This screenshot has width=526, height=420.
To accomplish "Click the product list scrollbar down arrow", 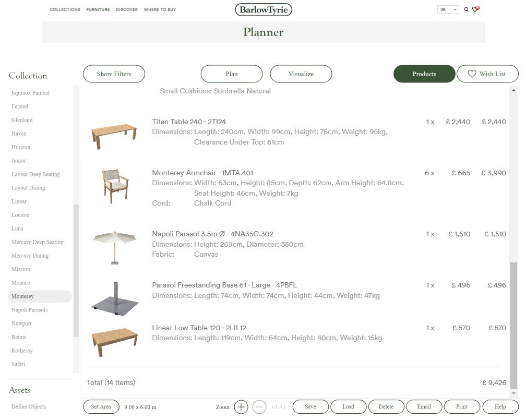I will (514, 393).
